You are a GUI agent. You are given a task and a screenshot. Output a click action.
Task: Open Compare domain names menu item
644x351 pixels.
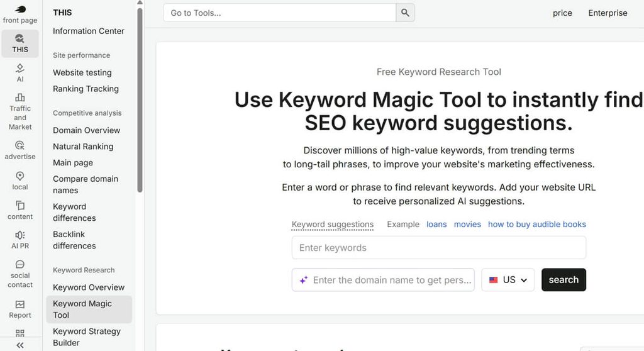tap(86, 184)
